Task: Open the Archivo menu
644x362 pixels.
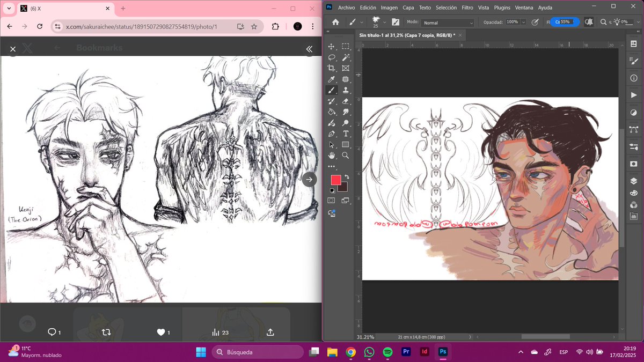Action: [347, 8]
